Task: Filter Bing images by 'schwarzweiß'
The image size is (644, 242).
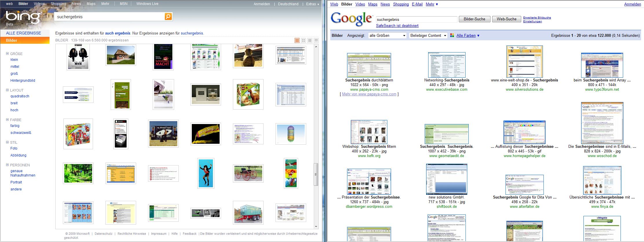Action: pyautogui.click(x=21, y=133)
